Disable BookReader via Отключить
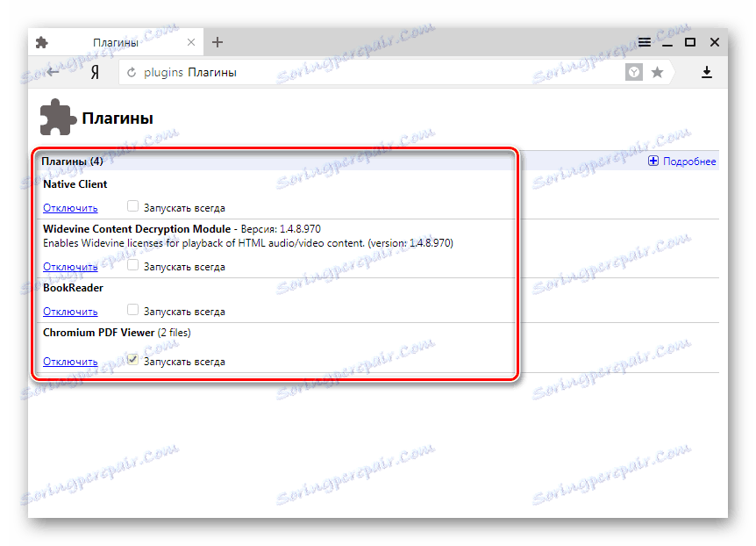 [70, 312]
